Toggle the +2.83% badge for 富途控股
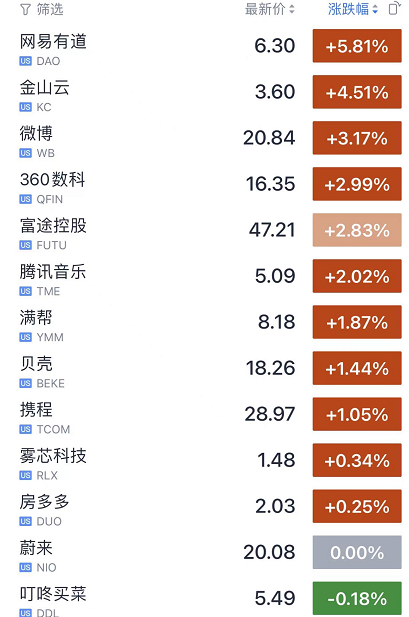409x617 pixels. click(x=357, y=230)
